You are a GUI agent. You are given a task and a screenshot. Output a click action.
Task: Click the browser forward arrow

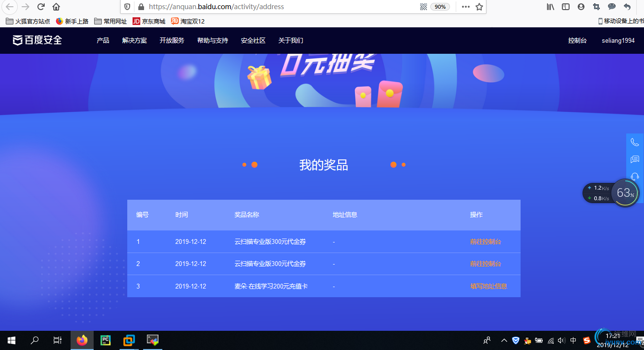click(x=26, y=7)
